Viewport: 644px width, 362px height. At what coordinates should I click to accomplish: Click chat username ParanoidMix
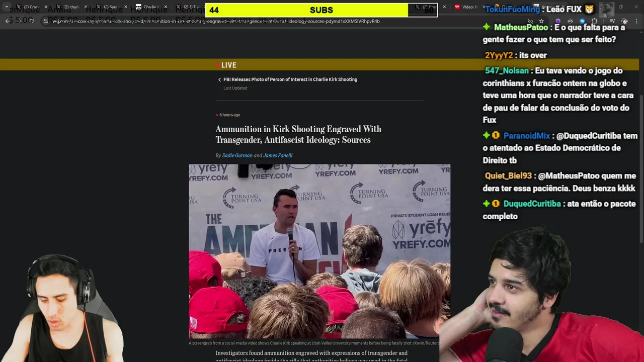(x=527, y=136)
